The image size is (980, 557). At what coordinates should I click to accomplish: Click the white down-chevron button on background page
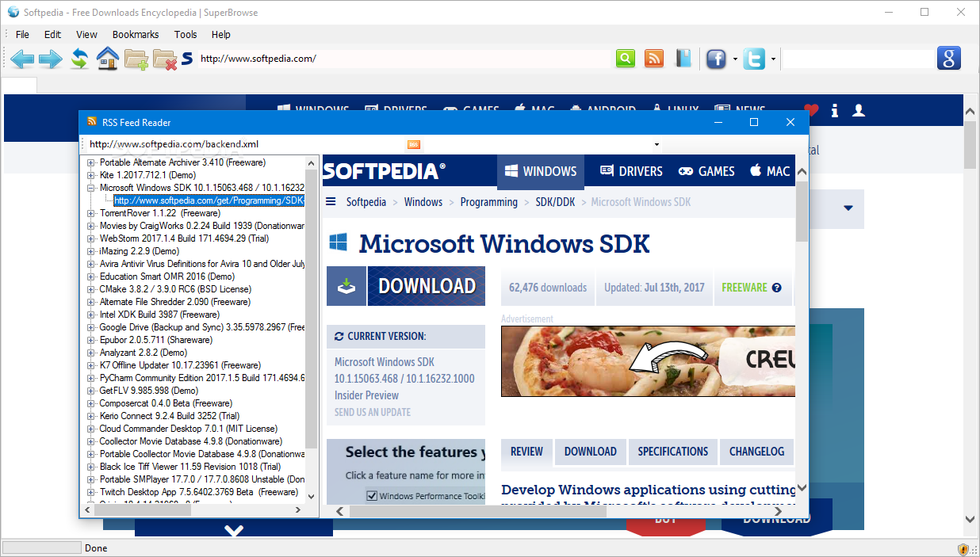click(234, 531)
